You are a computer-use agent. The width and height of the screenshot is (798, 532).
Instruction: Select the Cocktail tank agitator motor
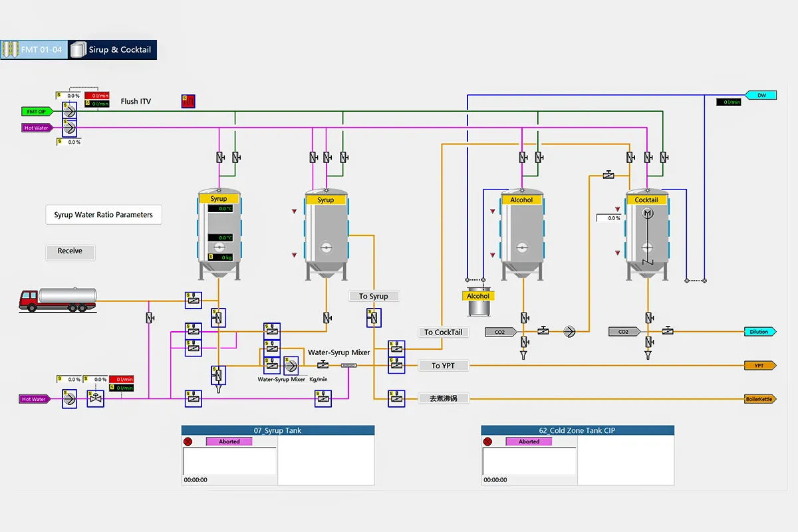(648, 213)
